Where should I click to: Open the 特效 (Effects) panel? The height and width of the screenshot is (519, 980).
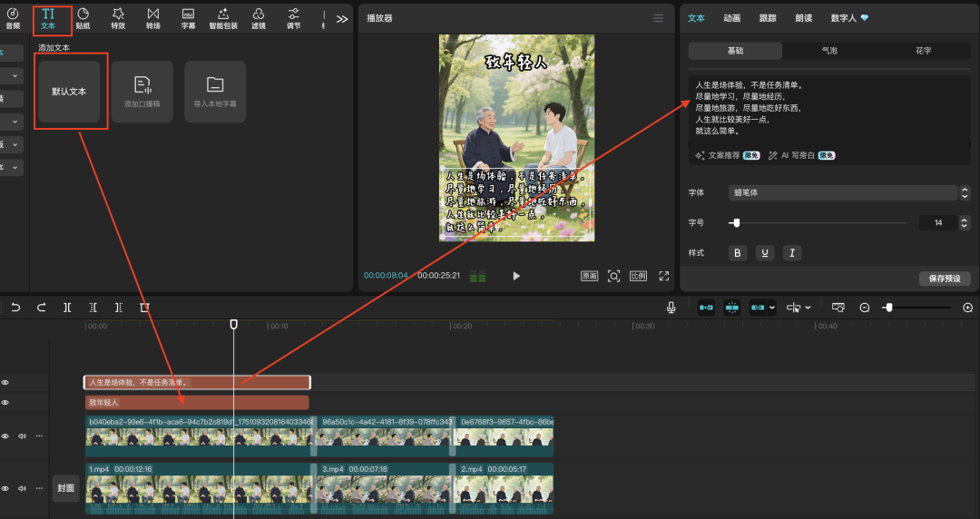[x=118, y=17]
